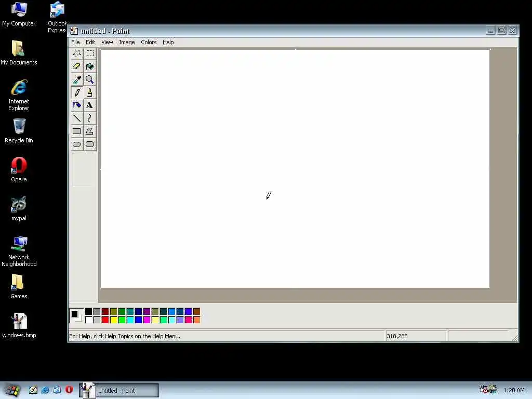Click the Paint title bar icon
The height and width of the screenshot is (399, 532).
pyautogui.click(x=74, y=31)
